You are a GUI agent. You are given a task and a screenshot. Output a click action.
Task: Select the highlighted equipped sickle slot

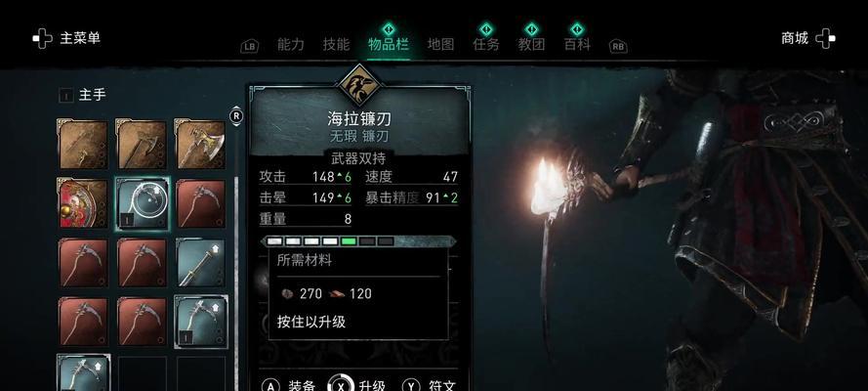143,203
